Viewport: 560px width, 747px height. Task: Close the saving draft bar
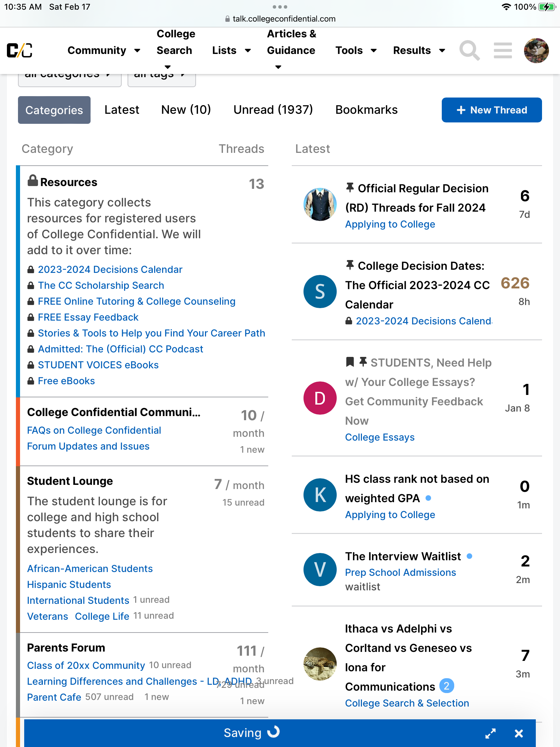(519, 733)
